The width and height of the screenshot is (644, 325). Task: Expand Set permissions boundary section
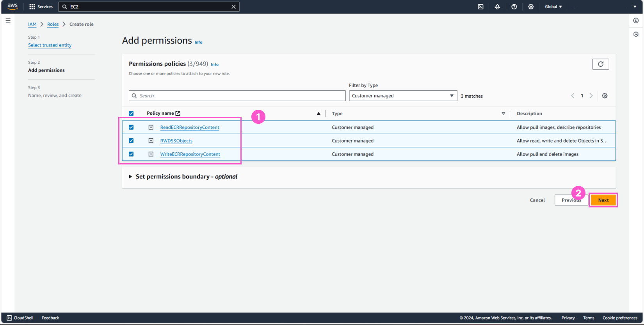coord(130,177)
